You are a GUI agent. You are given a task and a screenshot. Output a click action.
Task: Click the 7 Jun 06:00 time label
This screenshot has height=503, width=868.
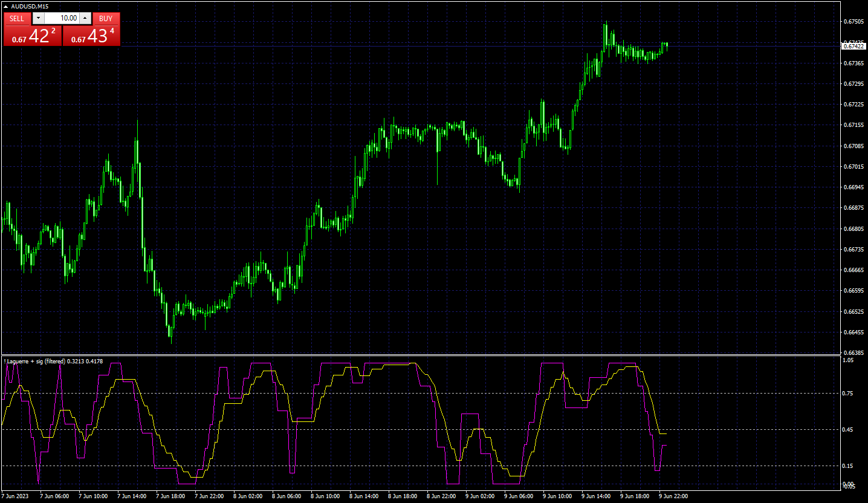pyautogui.click(x=54, y=496)
